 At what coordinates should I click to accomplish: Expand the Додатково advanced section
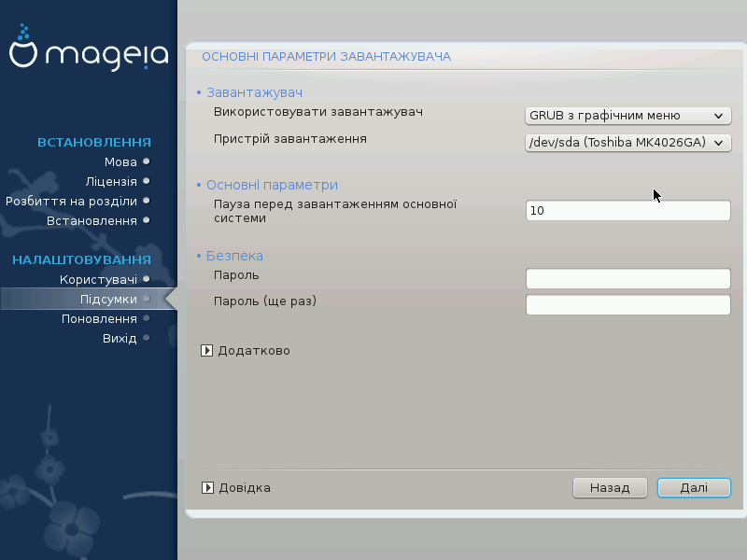pos(208,351)
